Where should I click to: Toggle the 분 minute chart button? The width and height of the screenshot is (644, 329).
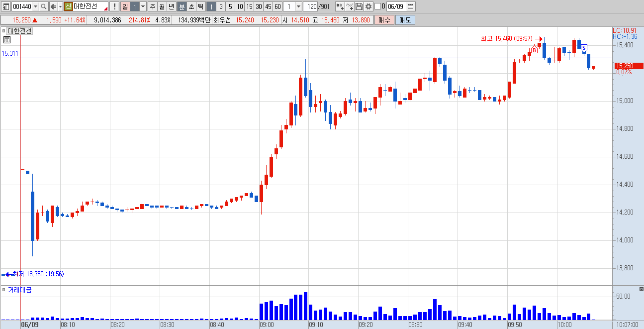click(182, 6)
